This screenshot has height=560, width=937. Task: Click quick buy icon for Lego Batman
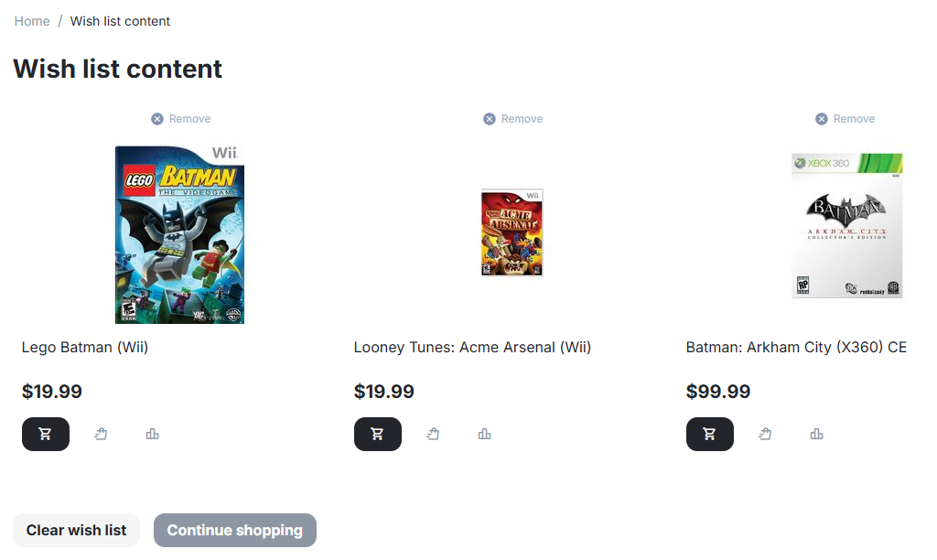click(x=101, y=434)
